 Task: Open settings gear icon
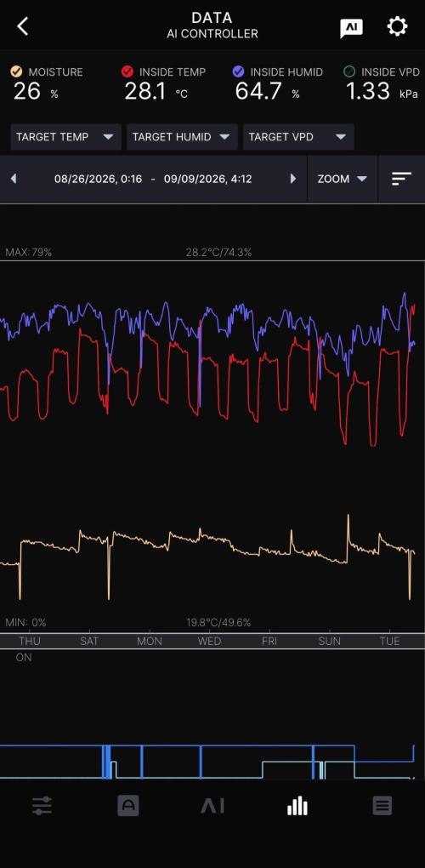pyautogui.click(x=397, y=26)
